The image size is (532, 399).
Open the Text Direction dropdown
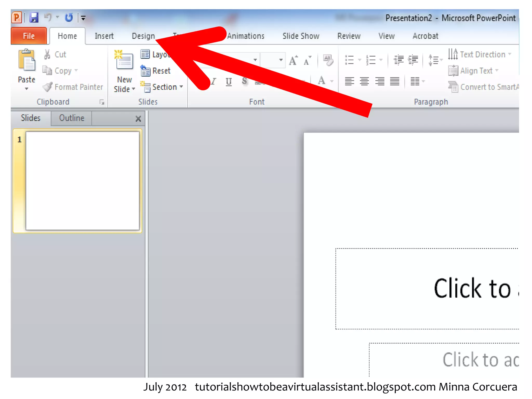click(x=510, y=54)
